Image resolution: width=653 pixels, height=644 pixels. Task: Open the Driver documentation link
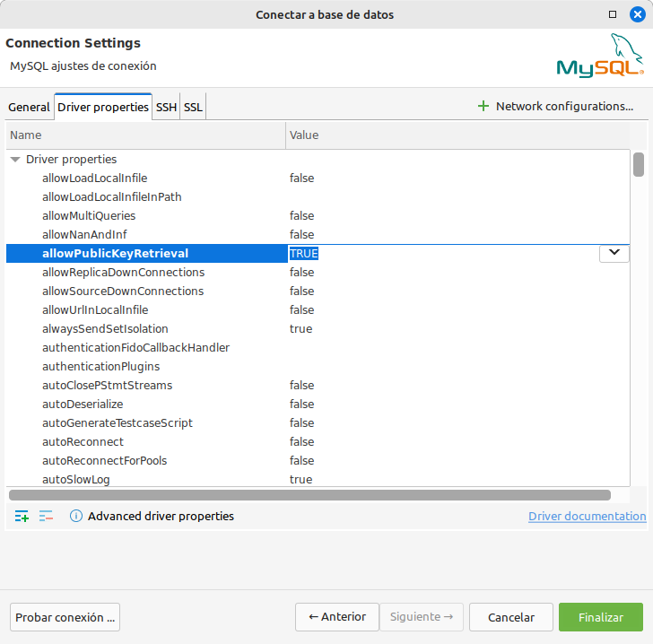tap(587, 516)
